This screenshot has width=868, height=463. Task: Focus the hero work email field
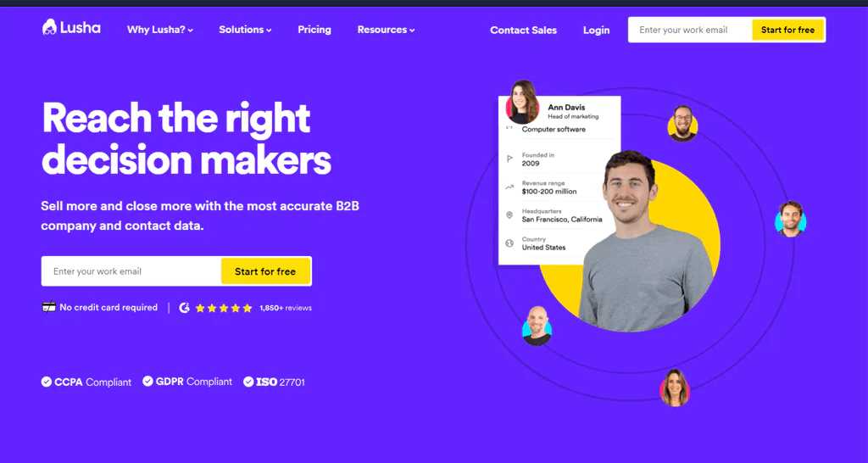click(131, 271)
